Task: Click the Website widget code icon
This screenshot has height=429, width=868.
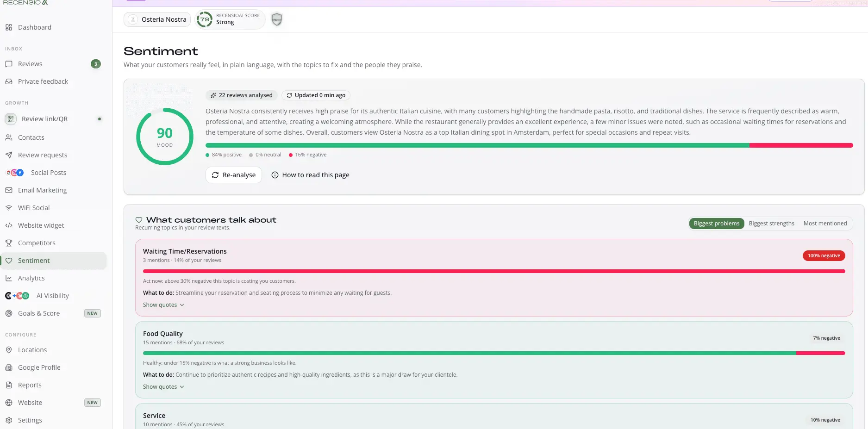Action: 9,225
